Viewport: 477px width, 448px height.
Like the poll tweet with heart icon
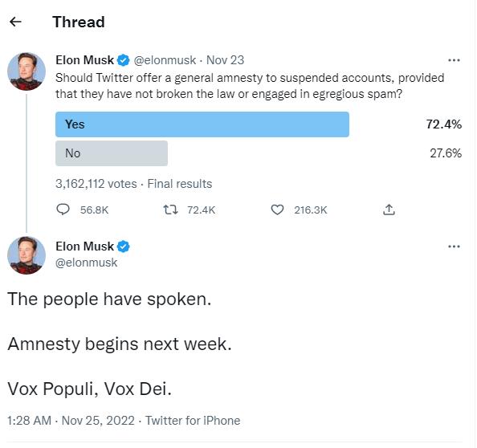(277, 210)
